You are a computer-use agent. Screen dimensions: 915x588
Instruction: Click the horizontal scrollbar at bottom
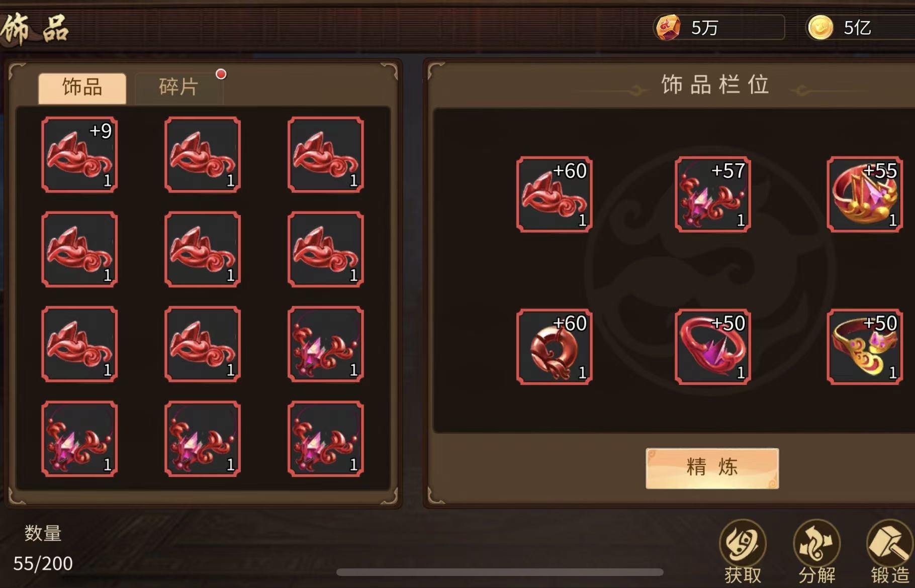tap(500, 572)
